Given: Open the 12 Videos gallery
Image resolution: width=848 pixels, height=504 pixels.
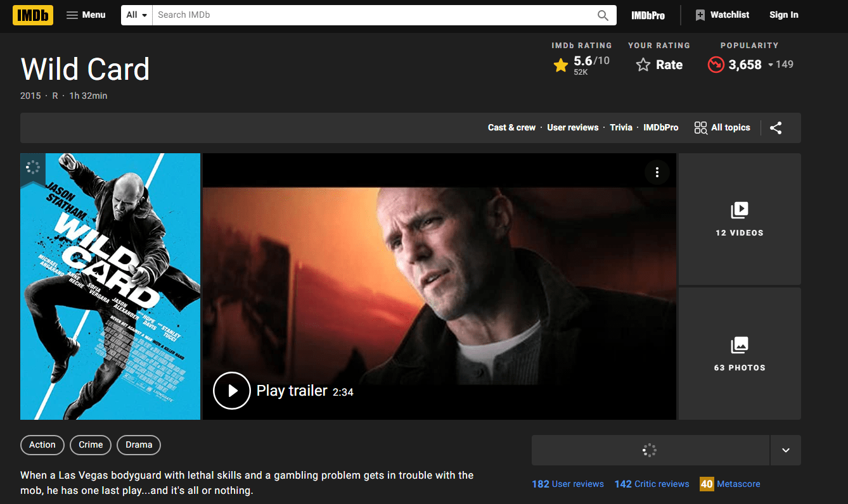Looking at the screenshot, I should 740,219.
